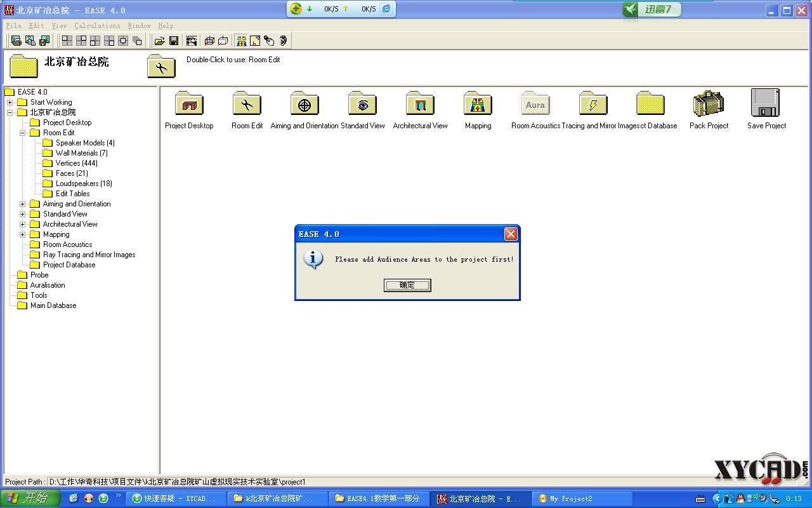Click the first 3D room box toolbar icon

tap(209, 41)
